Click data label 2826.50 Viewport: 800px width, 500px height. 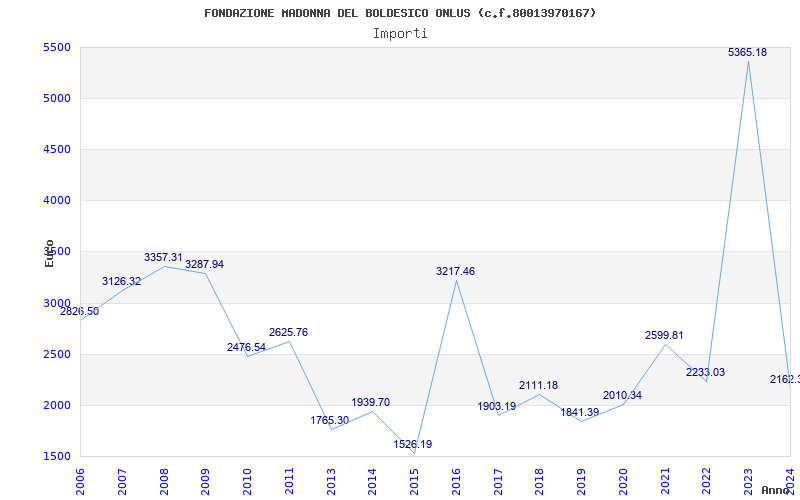tap(80, 311)
